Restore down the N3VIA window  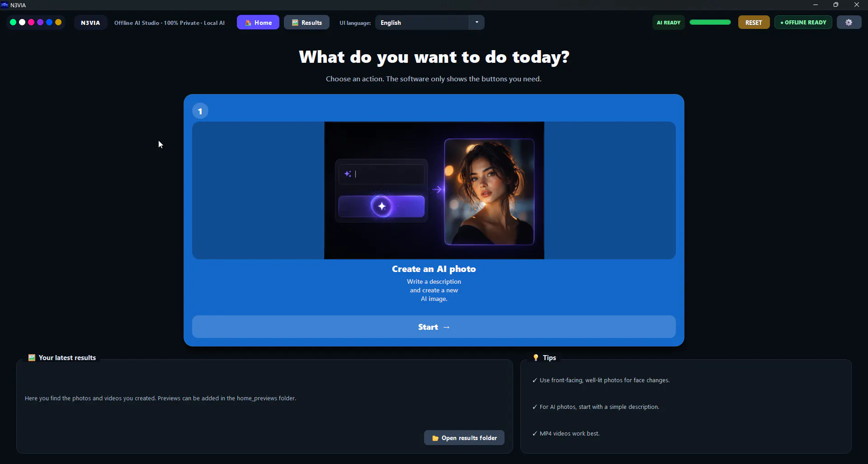pyautogui.click(x=836, y=5)
